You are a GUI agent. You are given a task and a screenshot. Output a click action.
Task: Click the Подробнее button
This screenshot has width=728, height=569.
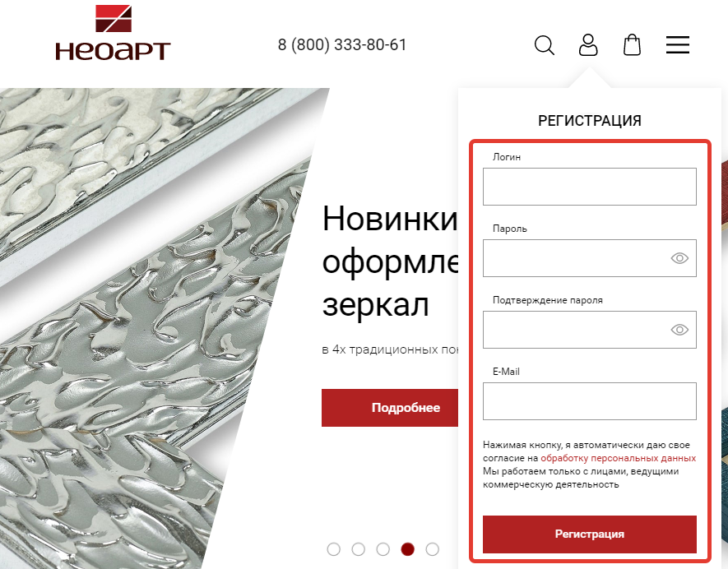[x=390, y=408]
